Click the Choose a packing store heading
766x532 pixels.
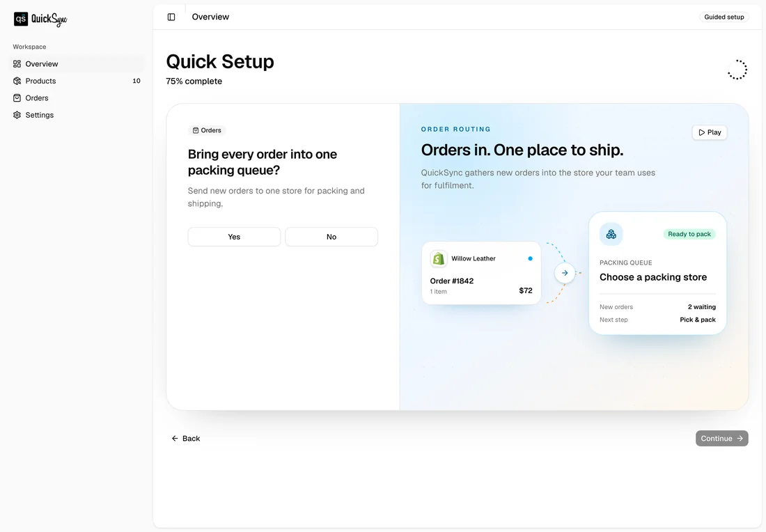click(653, 277)
